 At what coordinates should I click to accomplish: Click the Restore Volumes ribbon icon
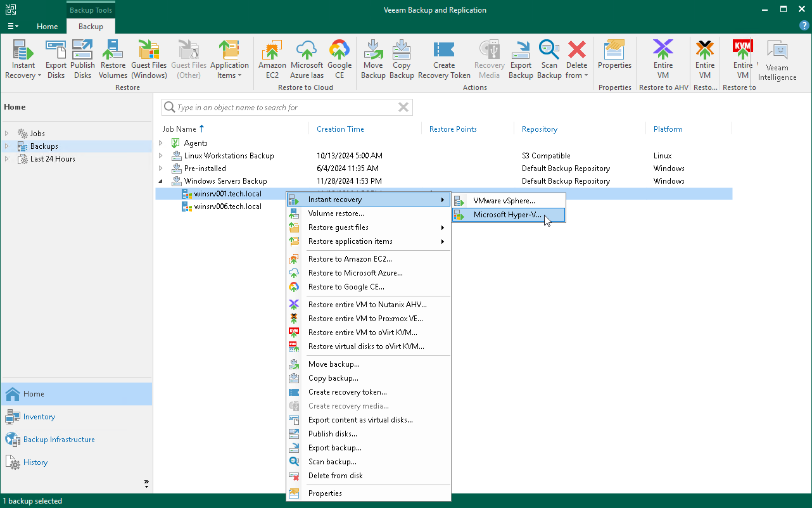113,58
